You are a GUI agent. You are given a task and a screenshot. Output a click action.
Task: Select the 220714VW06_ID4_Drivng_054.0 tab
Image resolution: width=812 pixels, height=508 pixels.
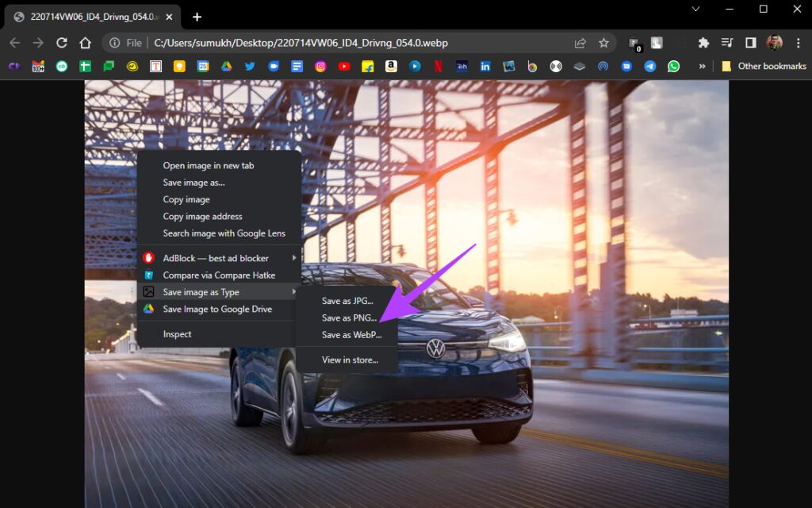[94, 17]
